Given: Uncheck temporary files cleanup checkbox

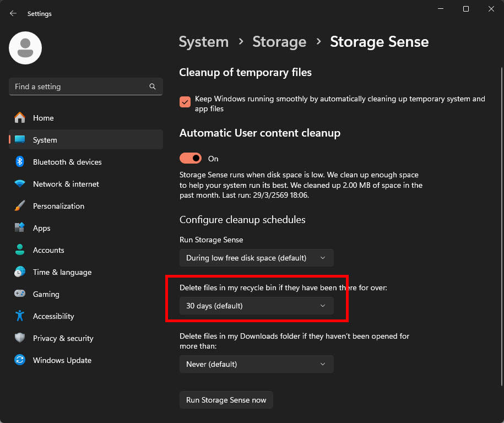Looking at the screenshot, I should pyautogui.click(x=185, y=102).
